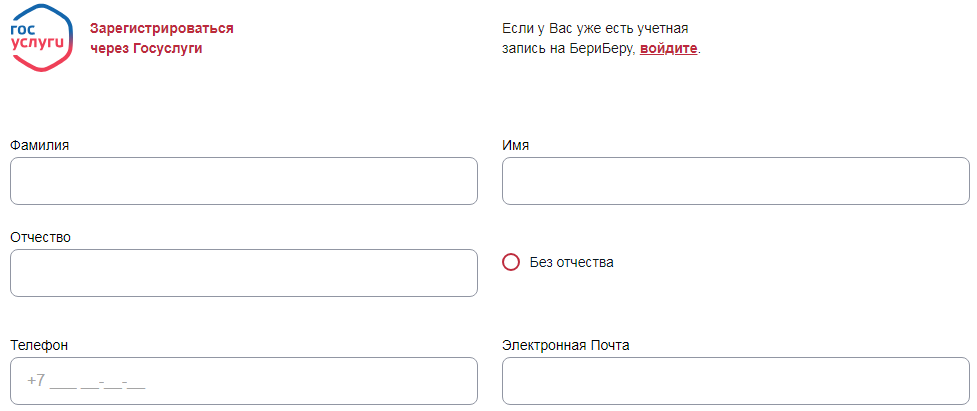977x411 pixels.
Task: Click the через Госуслуги line of the link
Action: tap(146, 48)
